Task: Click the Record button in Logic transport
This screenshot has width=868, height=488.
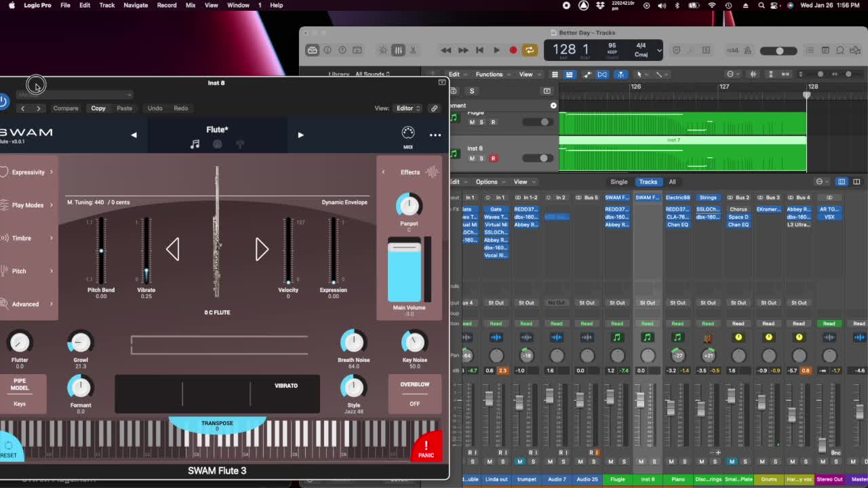Action: coord(513,50)
